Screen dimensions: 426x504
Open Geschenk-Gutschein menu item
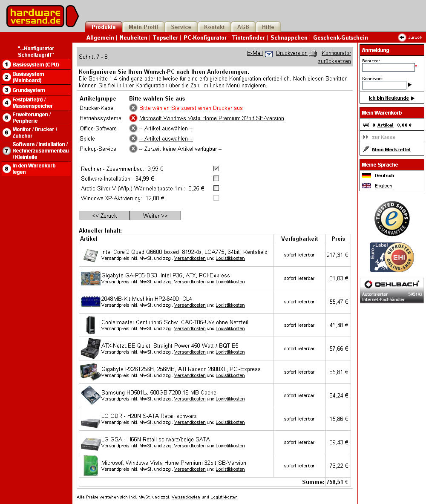[340, 37]
